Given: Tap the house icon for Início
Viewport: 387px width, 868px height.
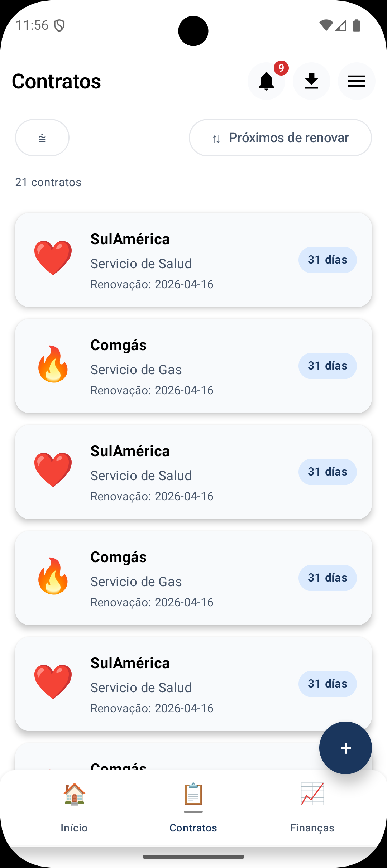Looking at the screenshot, I should pos(74,794).
